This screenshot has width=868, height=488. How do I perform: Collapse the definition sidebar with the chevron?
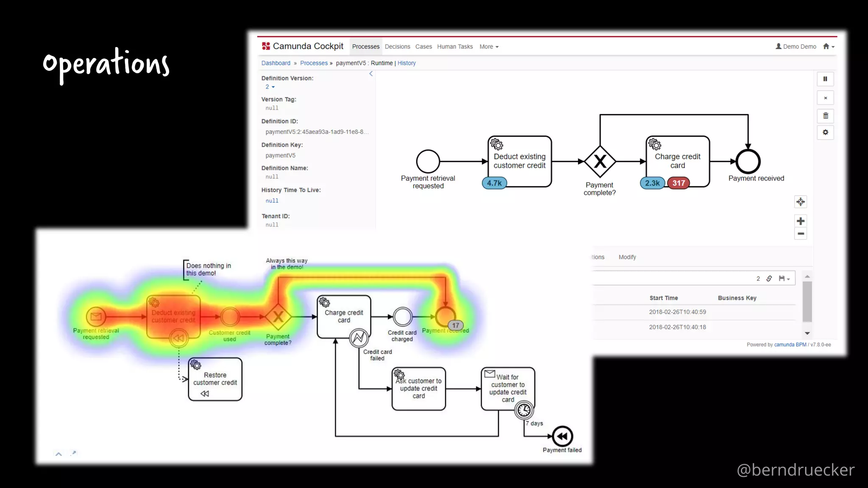click(371, 74)
